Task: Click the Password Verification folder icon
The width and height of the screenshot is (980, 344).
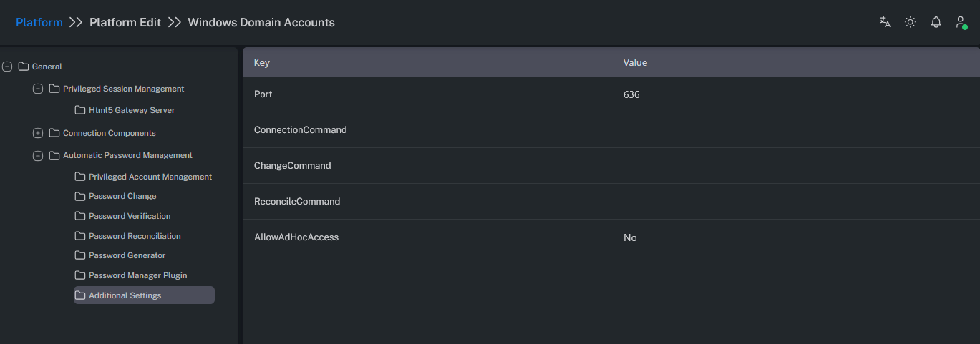Action: (x=80, y=216)
